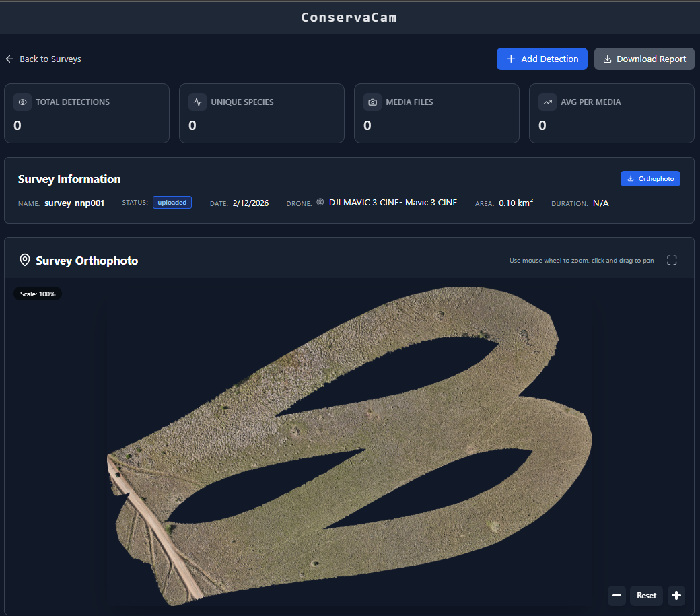Open the Add Detection dialog
The image size is (700, 616).
(542, 59)
